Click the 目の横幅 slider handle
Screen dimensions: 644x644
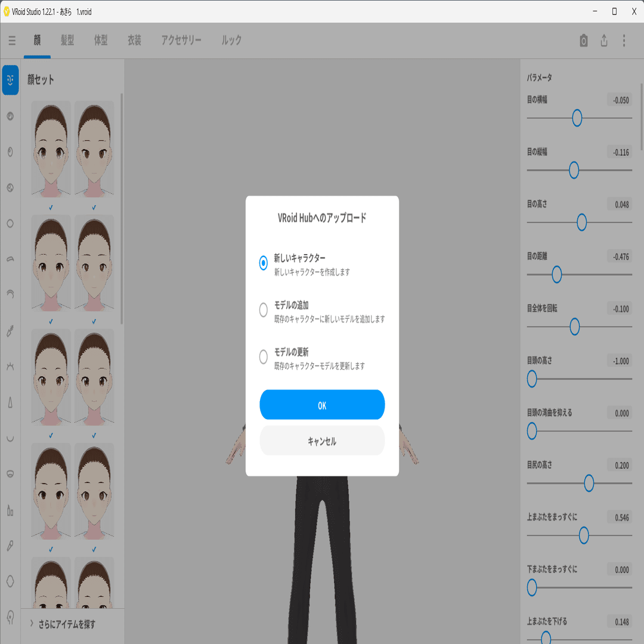click(577, 118)
